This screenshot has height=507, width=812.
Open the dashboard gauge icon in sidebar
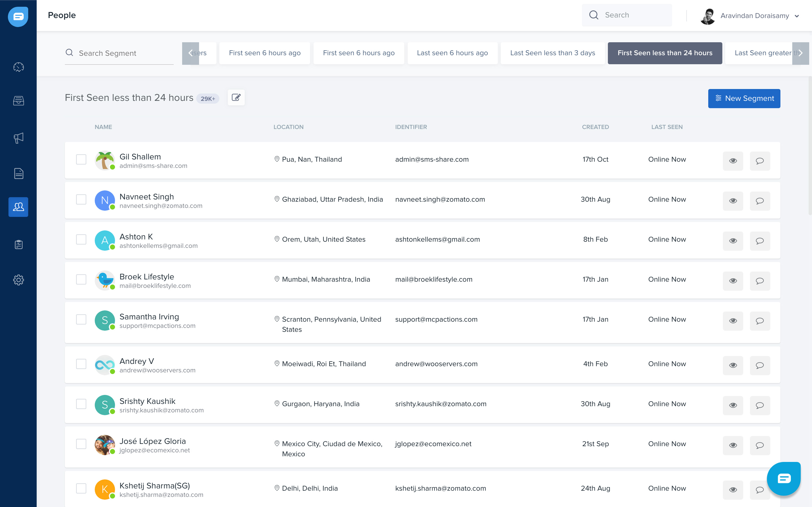tap(18, 67)
